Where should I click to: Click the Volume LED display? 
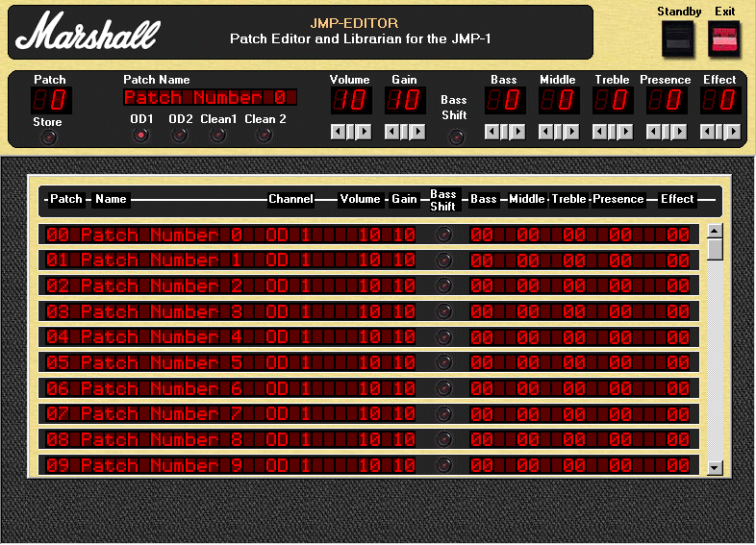(351, 100)
